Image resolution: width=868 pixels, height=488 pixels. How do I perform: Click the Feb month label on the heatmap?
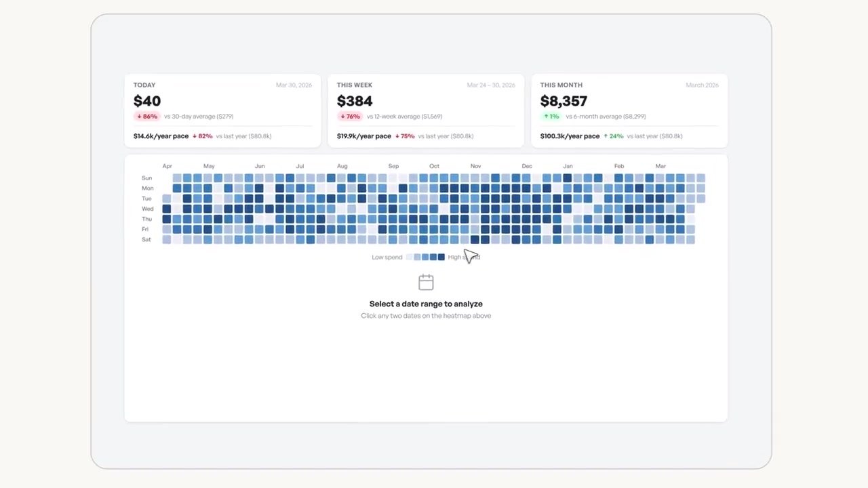pos(619,166)
